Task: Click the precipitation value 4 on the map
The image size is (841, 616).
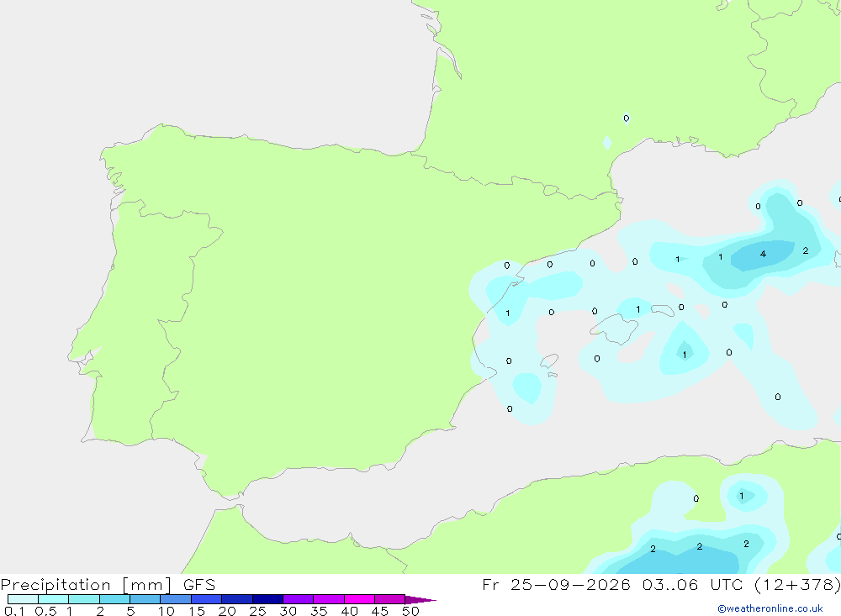Action: click(x=763, y=254)
